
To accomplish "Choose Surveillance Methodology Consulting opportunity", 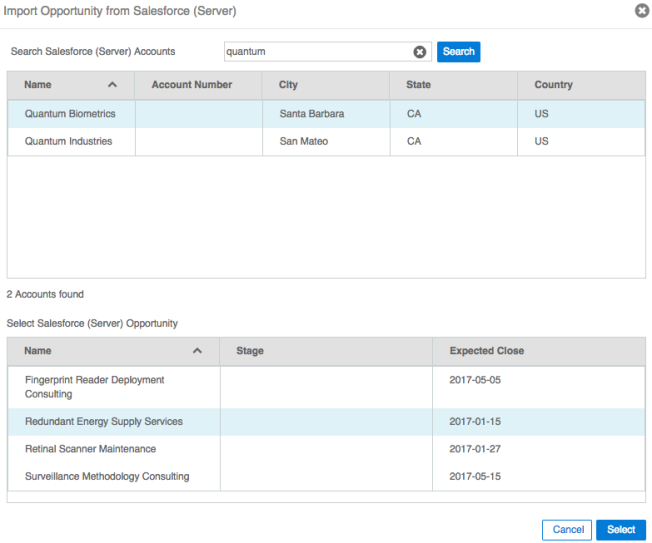I will pyautogui.click(x=106, y=476).
